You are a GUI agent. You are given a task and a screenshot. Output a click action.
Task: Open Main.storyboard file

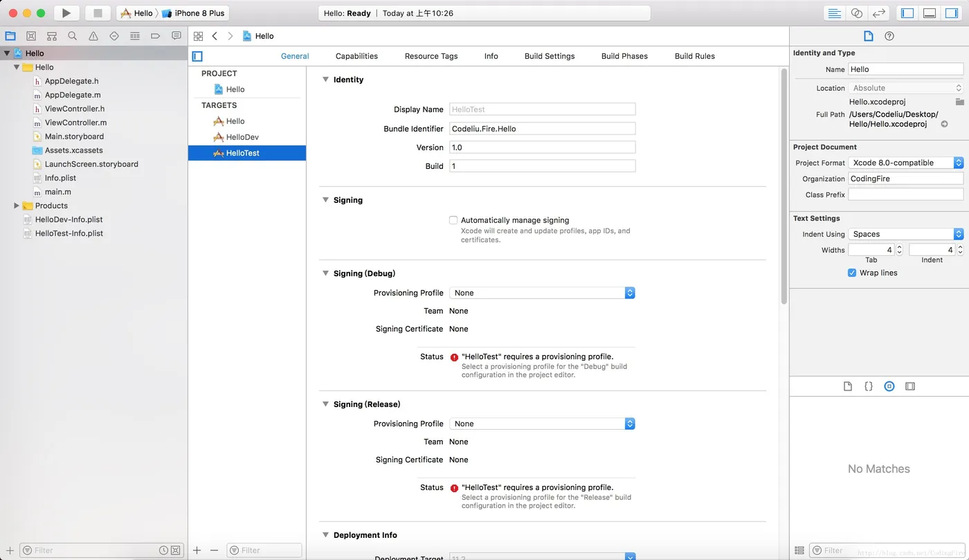point(74,136)
